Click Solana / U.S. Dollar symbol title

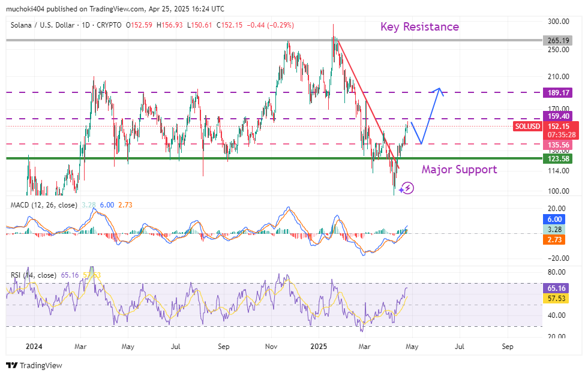click(x=43, y=25)
